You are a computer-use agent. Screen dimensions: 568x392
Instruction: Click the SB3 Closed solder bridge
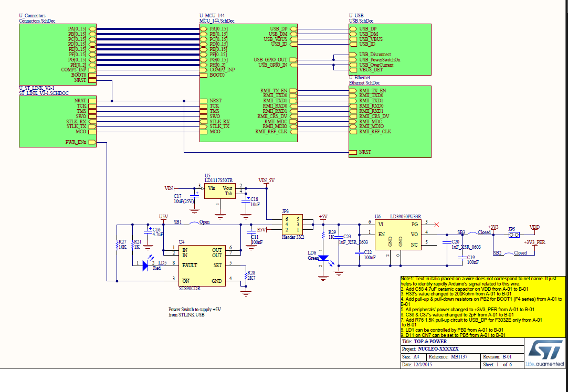pos(474,234)
